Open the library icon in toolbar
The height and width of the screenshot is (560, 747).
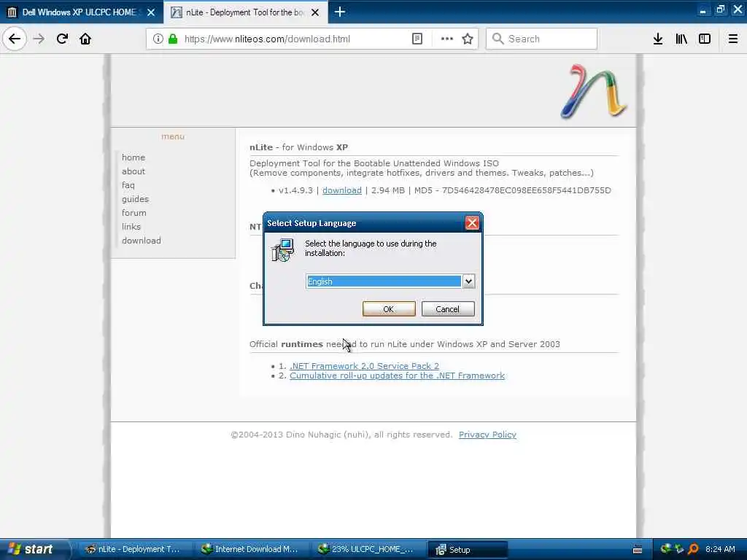[x=681, y=39]
